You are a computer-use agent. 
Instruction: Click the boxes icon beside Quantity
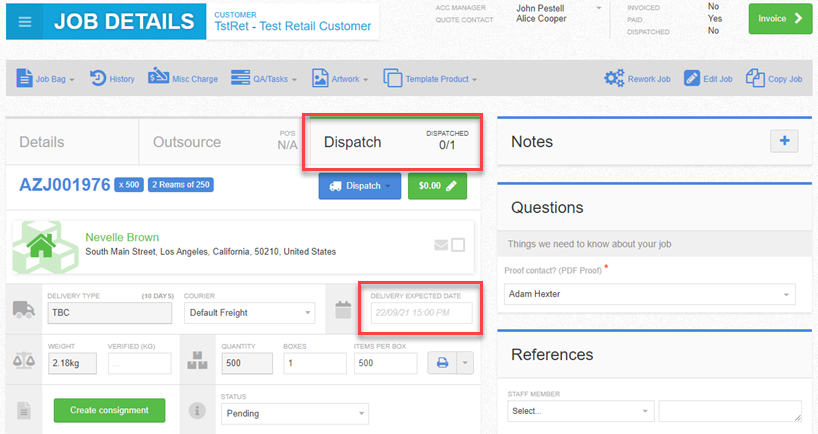click(197, 360)
